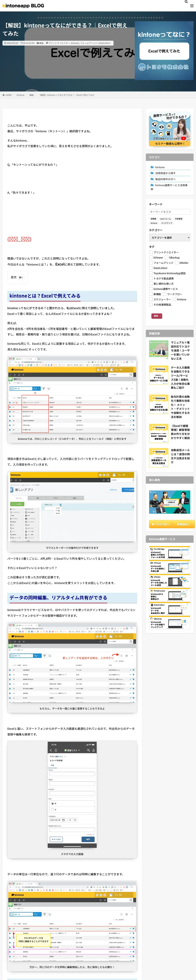Open the カテゴリーを選択 dropdown

click(169, 237)
